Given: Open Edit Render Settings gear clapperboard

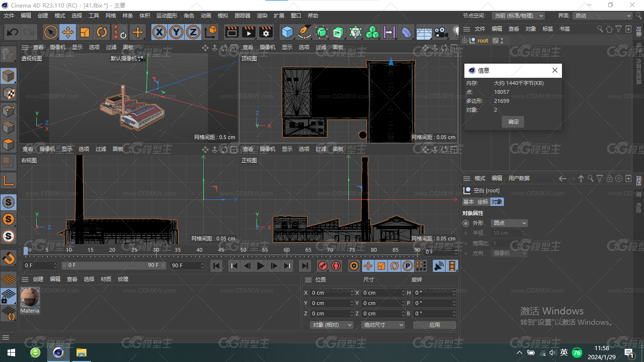Looking at the screenshot, I should (x=266, y=32).
